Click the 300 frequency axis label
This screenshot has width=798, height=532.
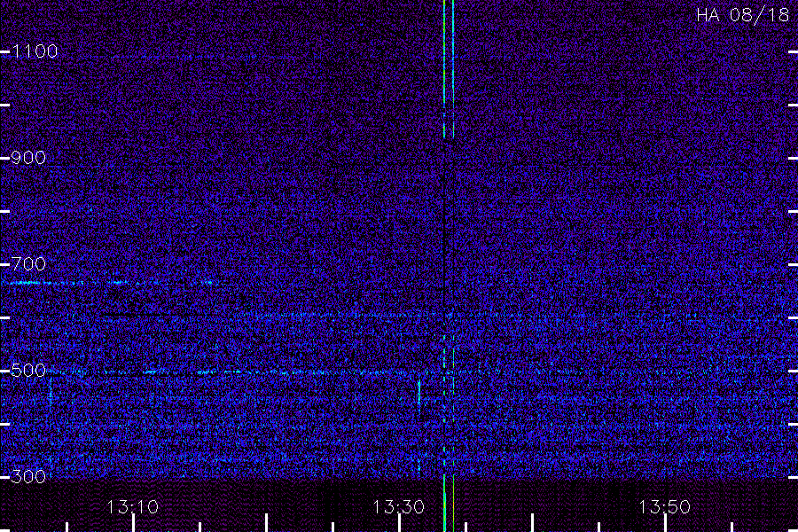(28, 477)
